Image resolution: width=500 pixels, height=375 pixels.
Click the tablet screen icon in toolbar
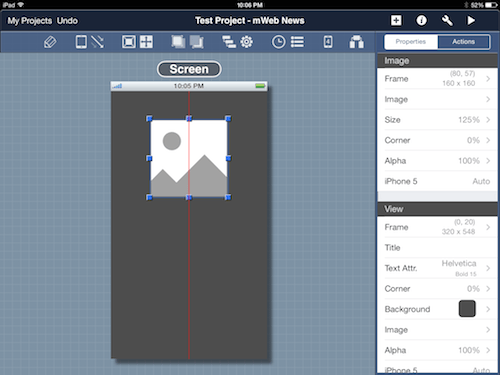click(81, 42)
